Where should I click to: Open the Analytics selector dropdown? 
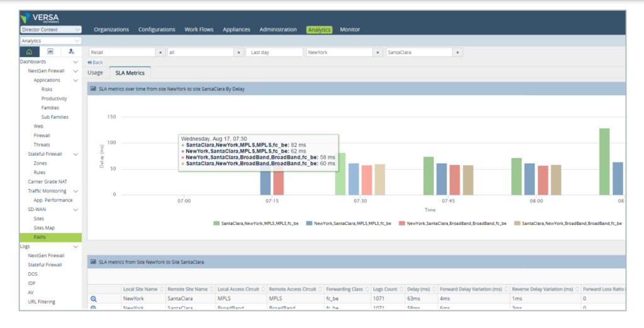pos(50,41)
